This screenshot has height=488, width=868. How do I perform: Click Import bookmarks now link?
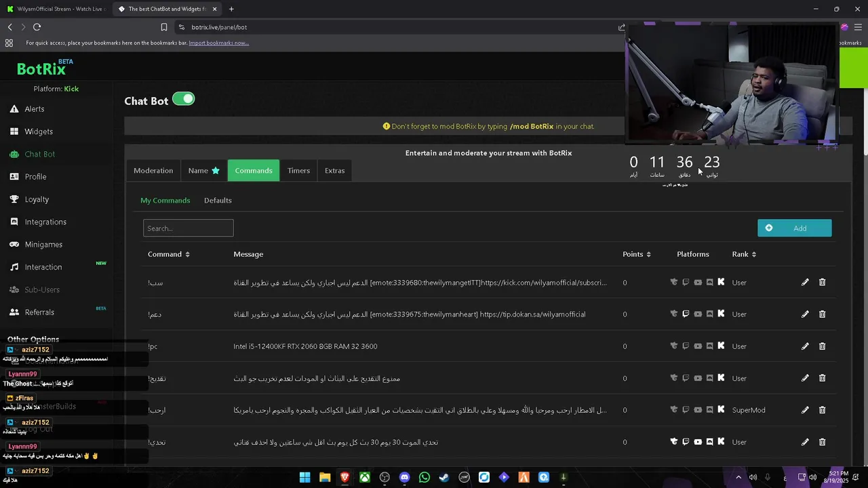(218, 43)
